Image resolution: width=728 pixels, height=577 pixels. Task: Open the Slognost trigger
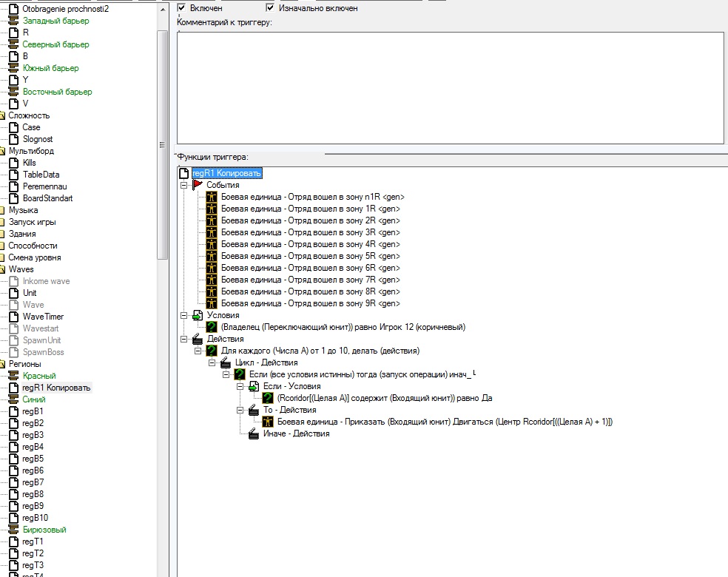pyautogui.click(x=38, y=139)
